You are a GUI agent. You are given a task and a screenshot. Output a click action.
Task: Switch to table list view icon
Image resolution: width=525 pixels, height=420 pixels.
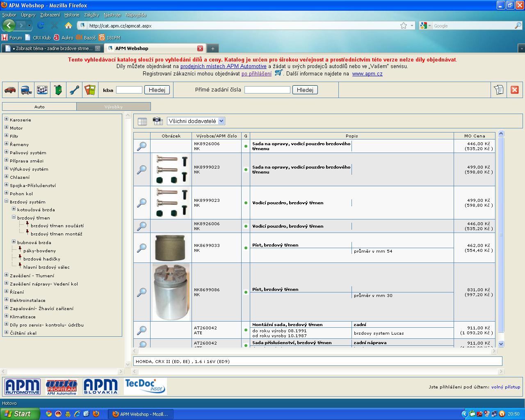point(142,121)
